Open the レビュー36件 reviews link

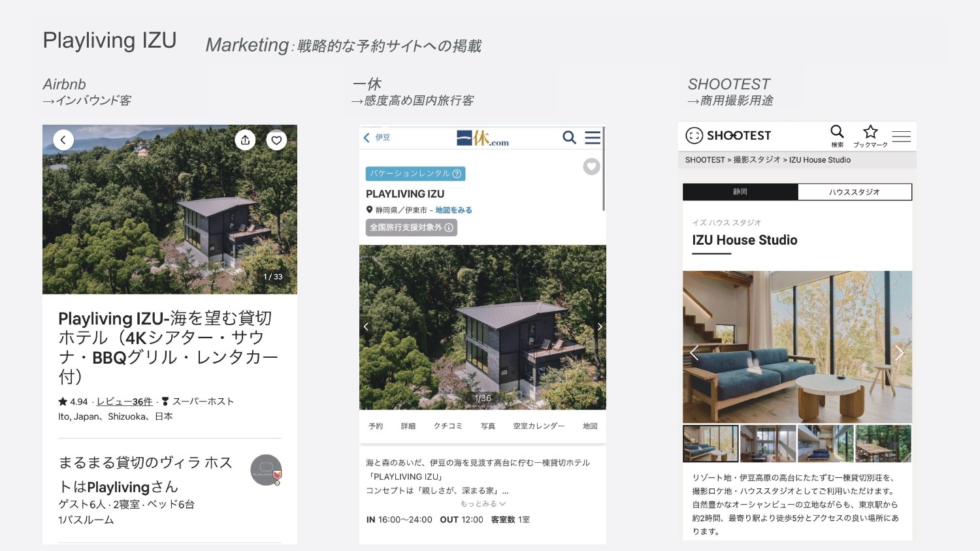pyautogui.click(x=124, y=401)
